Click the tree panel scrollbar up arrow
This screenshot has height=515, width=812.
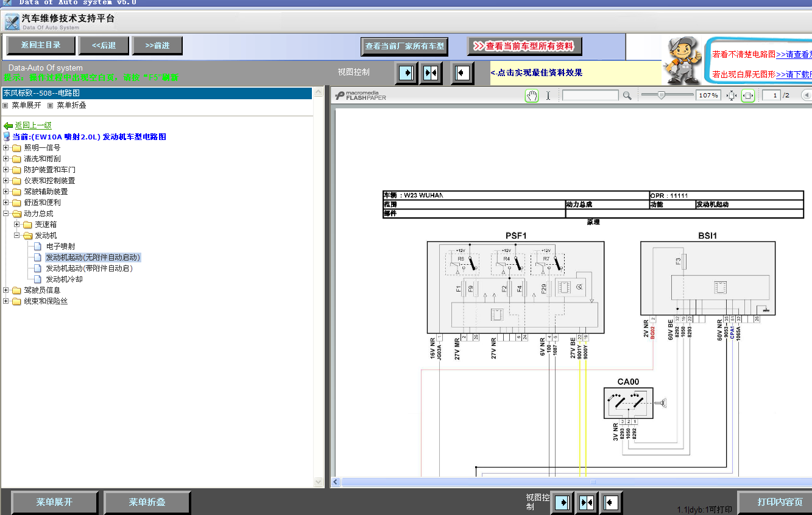click(317, 93)
